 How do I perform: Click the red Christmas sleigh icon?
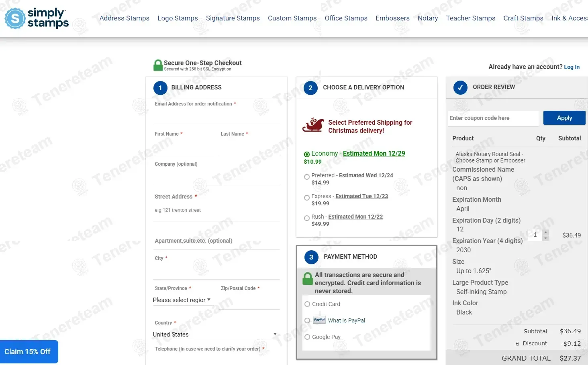coord(313,126)
